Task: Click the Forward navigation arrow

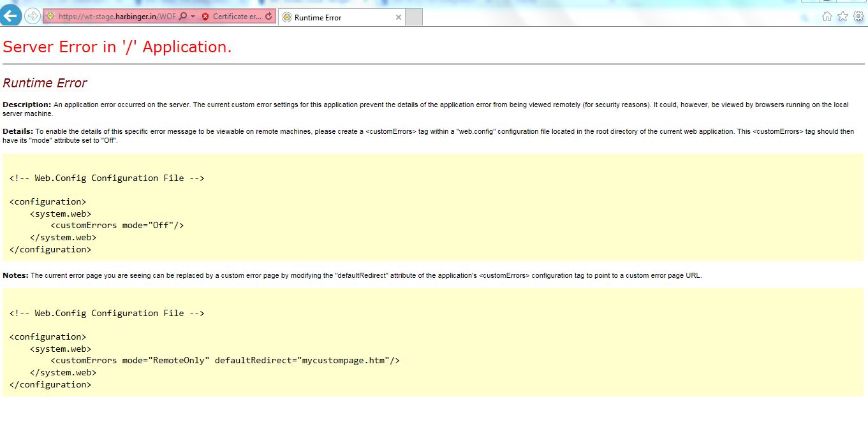Action: coord(33,17)
